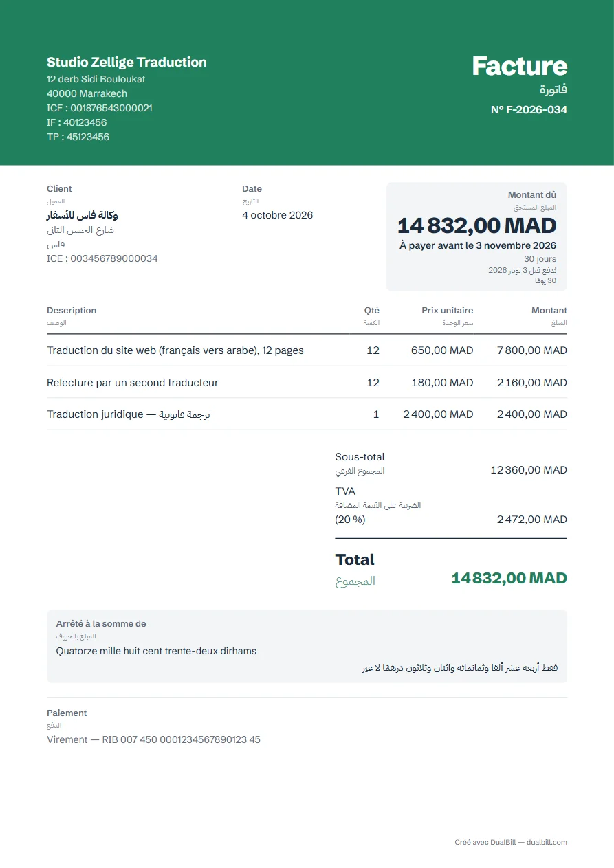Click the "30 jours" payment term
This screenshot has width=614, height=868.
540,259
